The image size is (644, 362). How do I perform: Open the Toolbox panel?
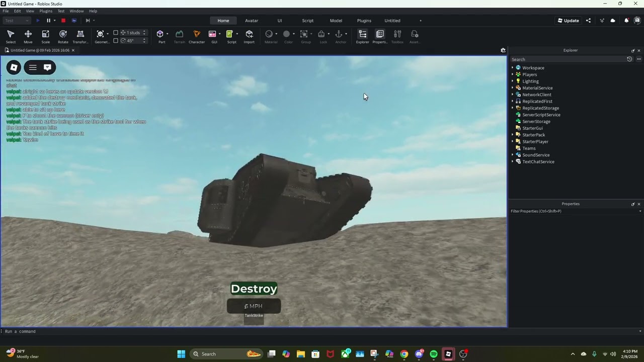coord(397,36)
